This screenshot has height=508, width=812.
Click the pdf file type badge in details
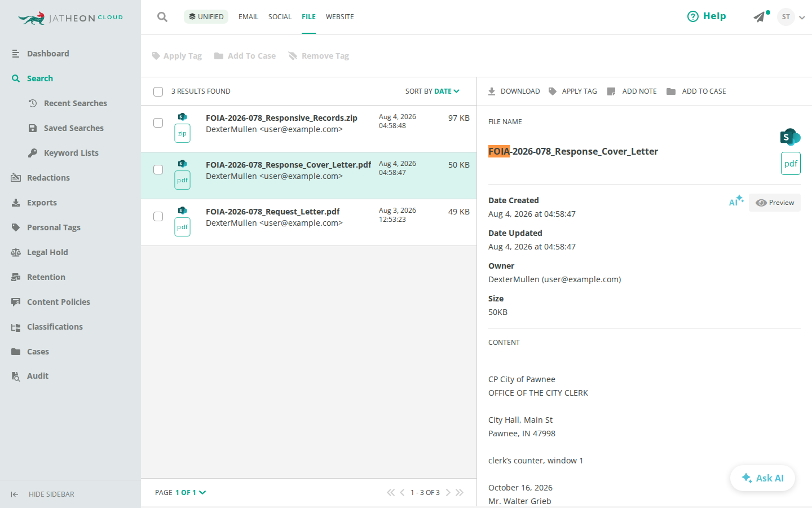point(791,164)
